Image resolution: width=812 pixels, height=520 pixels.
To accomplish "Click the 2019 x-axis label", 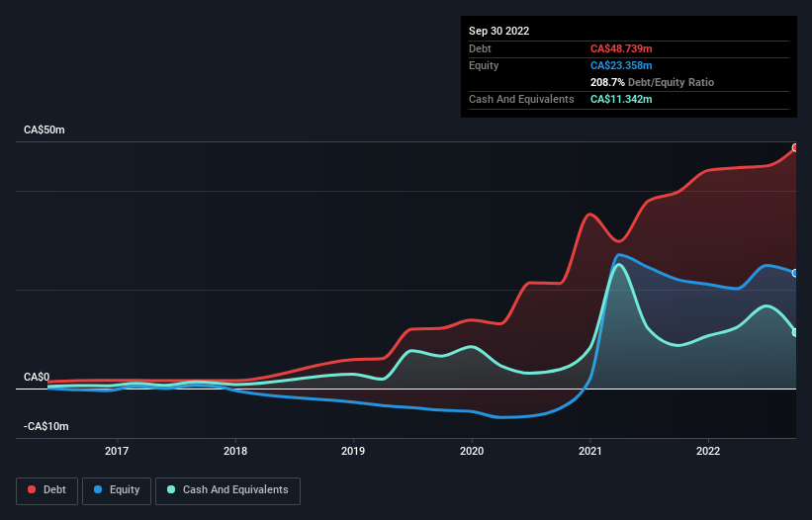I will point(353,451).
